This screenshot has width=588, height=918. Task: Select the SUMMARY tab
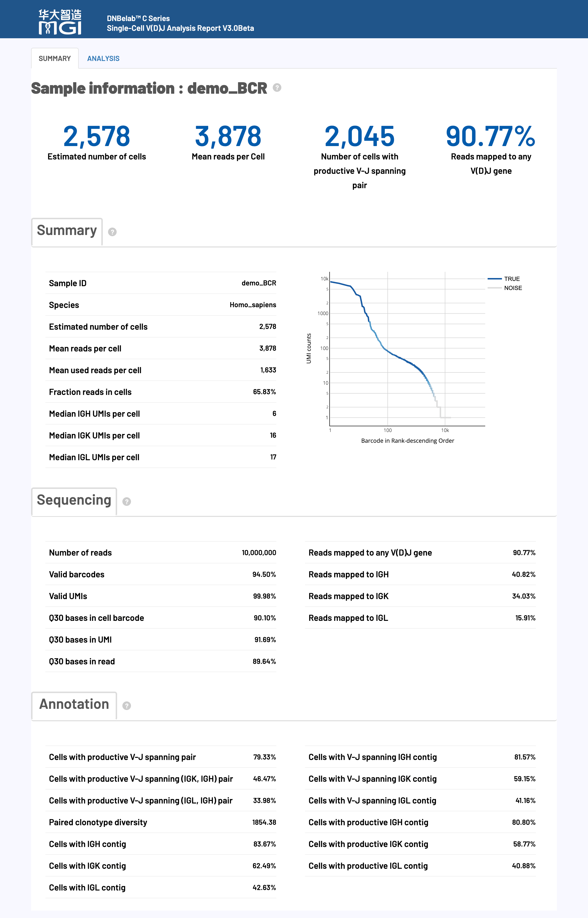pos(54,58)
